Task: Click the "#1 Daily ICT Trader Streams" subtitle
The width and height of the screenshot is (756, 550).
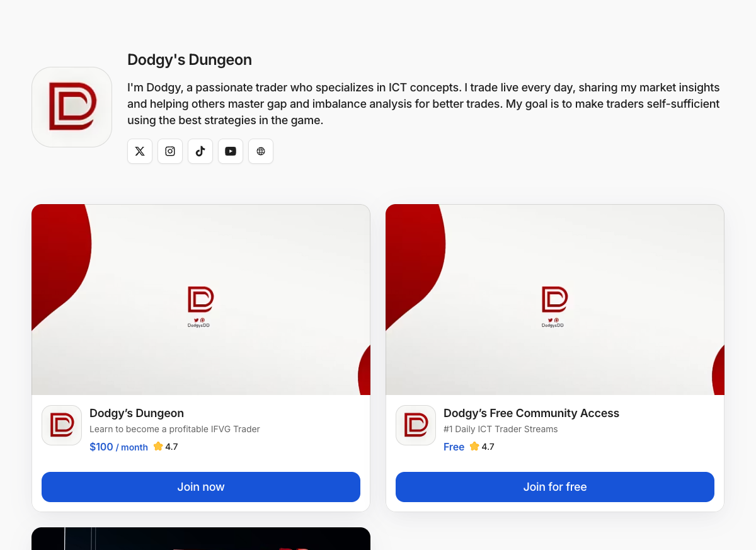Action: pyautogui.click(x=500, y=429)
